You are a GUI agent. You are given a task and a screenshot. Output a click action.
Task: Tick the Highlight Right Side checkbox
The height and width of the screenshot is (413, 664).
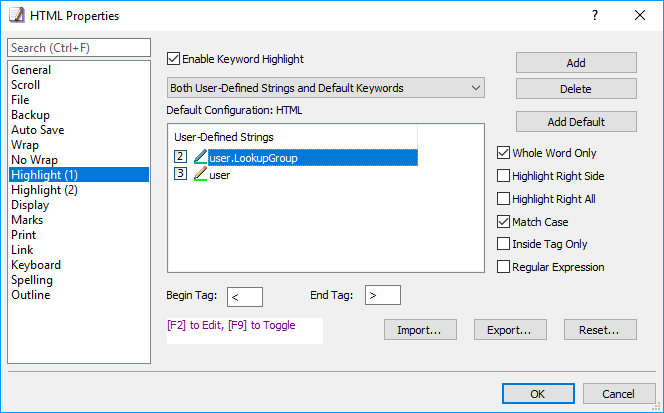503,176
